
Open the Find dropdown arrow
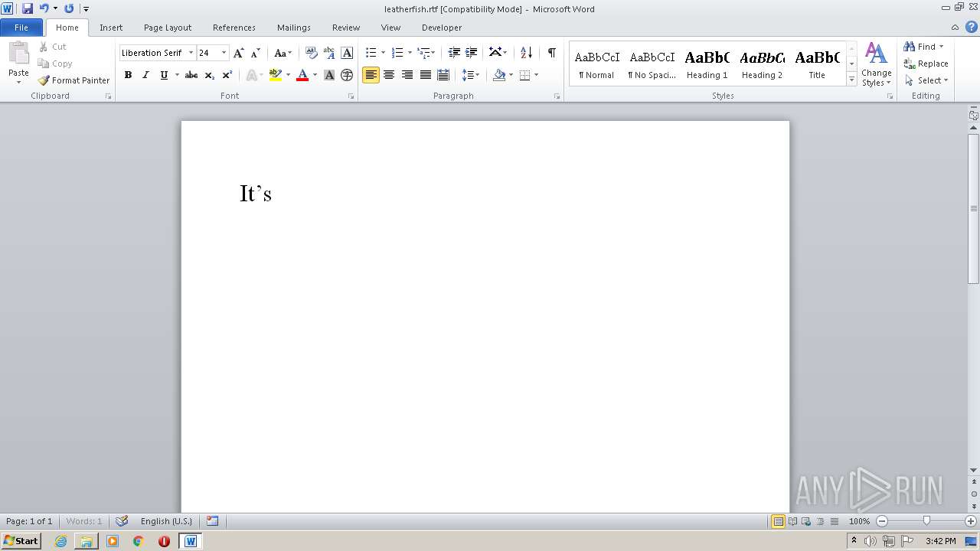point(941,47)
